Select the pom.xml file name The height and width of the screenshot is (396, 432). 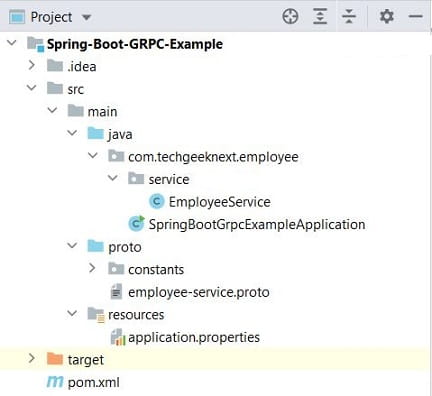coord(94,383)
